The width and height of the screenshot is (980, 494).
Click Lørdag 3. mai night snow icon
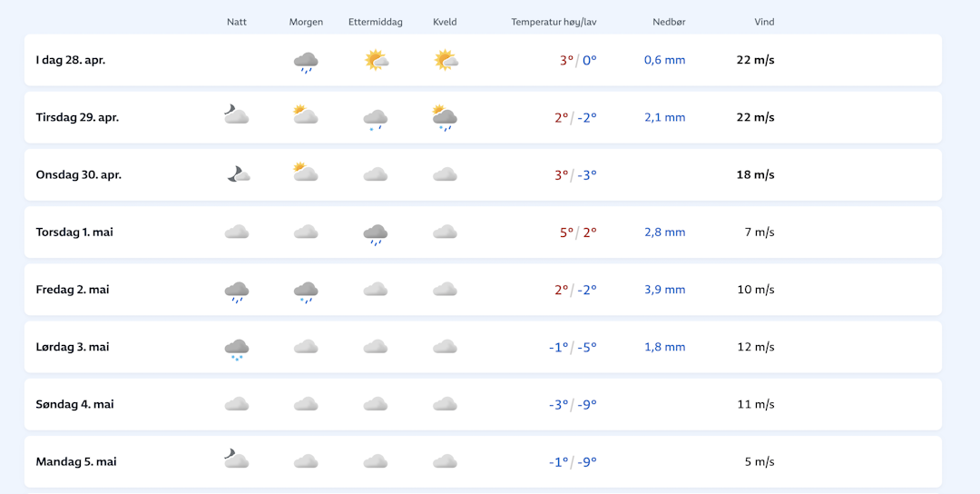click(x=237, y=349)
